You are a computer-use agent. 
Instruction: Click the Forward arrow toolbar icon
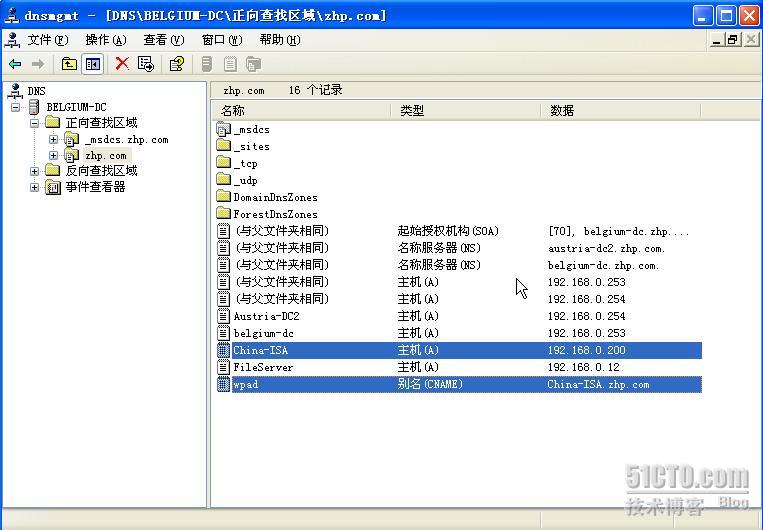(x=38, y=64)
